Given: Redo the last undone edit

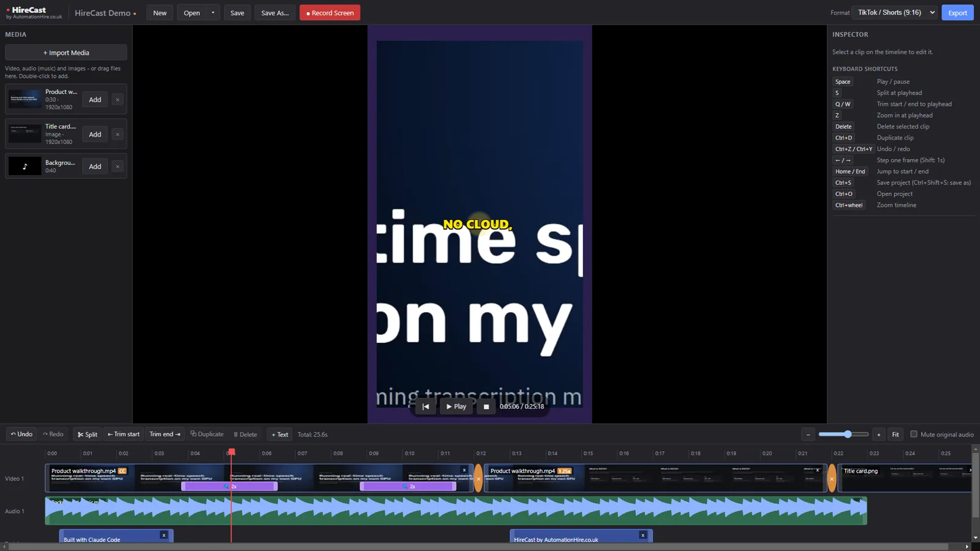Looking at the screenshot, I should (53, 435).
